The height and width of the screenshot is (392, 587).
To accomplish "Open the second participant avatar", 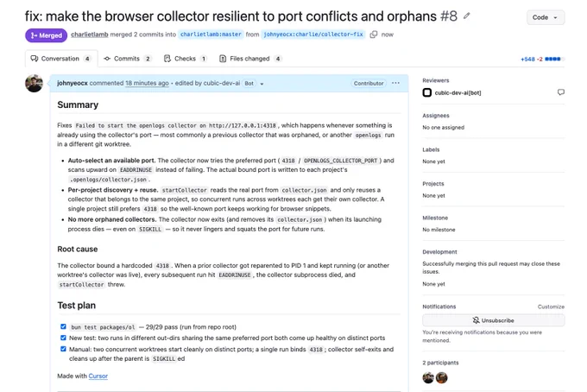I will tap(442, 378).
